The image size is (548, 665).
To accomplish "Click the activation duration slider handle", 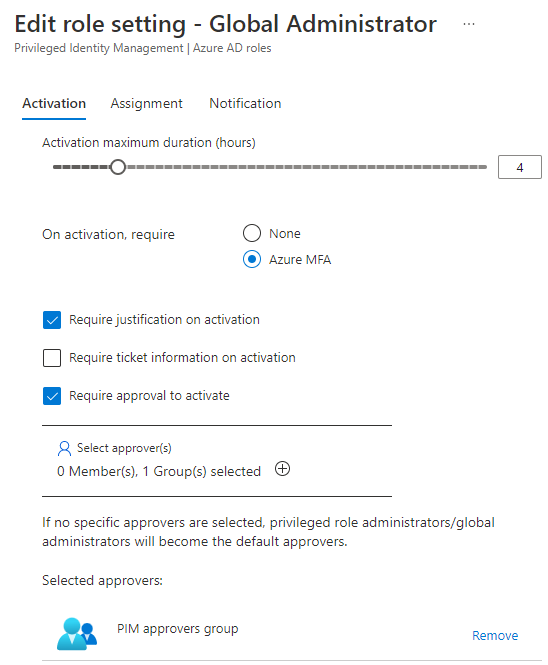I will [118, 167].
